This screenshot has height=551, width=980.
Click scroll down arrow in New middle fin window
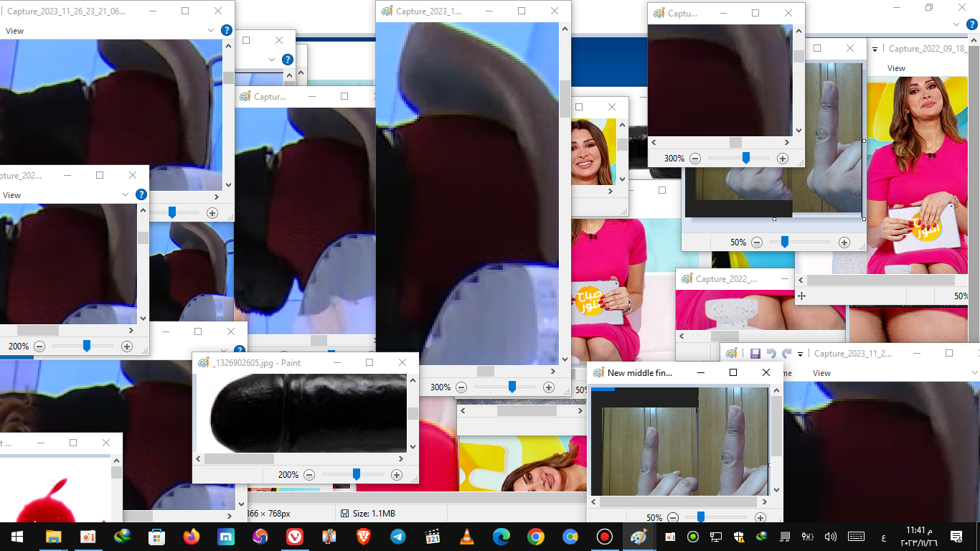(x=776, y=490)
